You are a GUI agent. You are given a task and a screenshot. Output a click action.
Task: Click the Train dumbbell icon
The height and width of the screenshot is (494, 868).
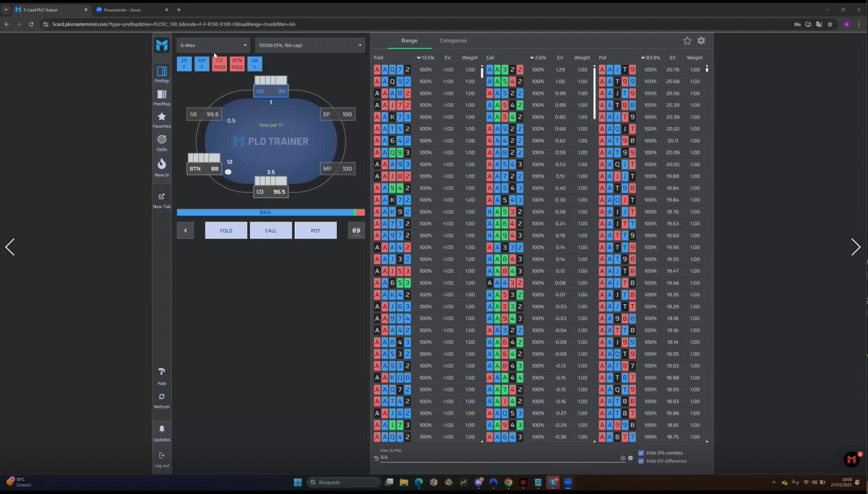(356, 230)
